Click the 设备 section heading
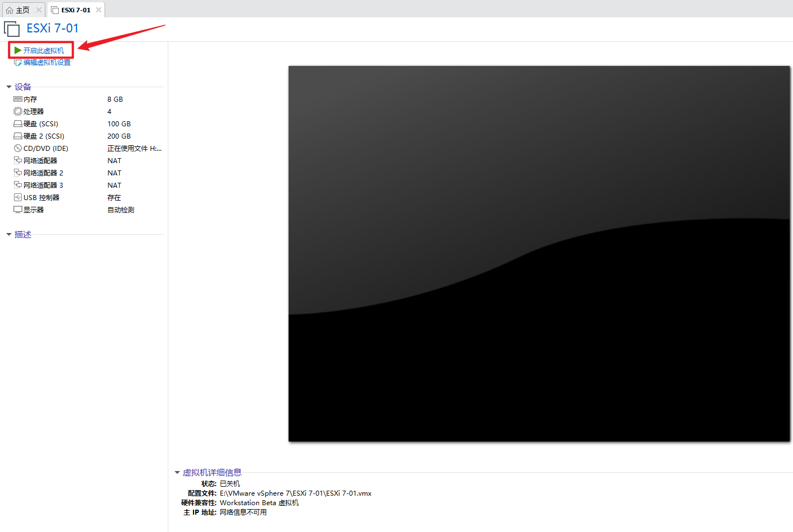The image size is (793, 532). pyautogui.click(x=23, y=87)
